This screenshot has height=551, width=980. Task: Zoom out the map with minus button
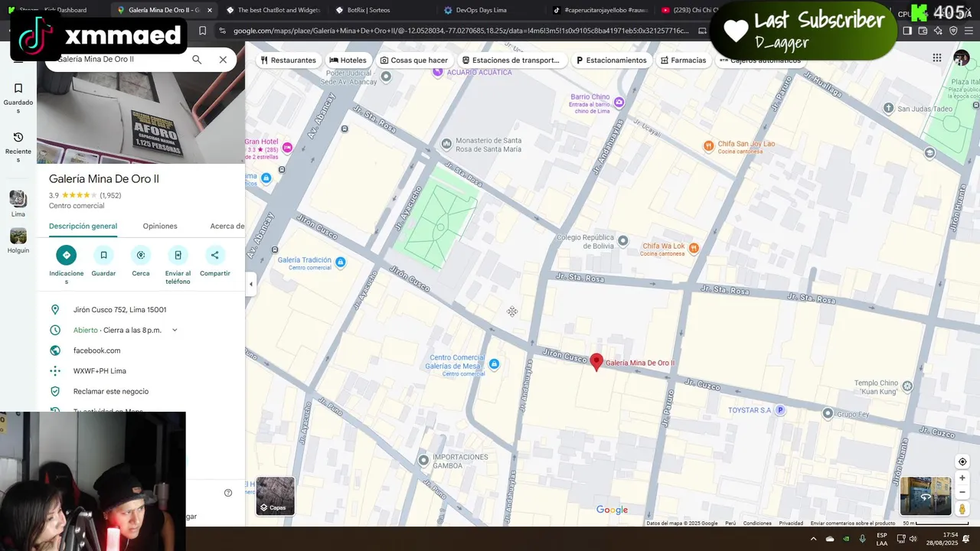(962, 492)
